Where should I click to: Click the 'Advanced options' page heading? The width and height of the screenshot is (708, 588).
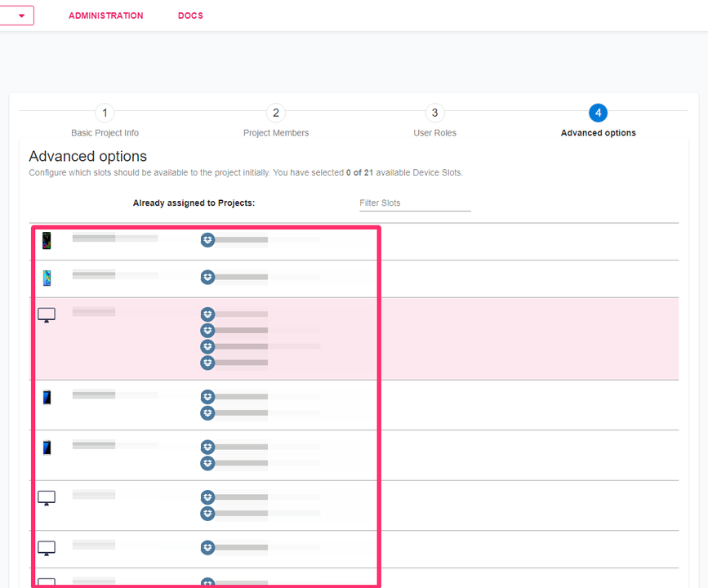pos(88,156)
